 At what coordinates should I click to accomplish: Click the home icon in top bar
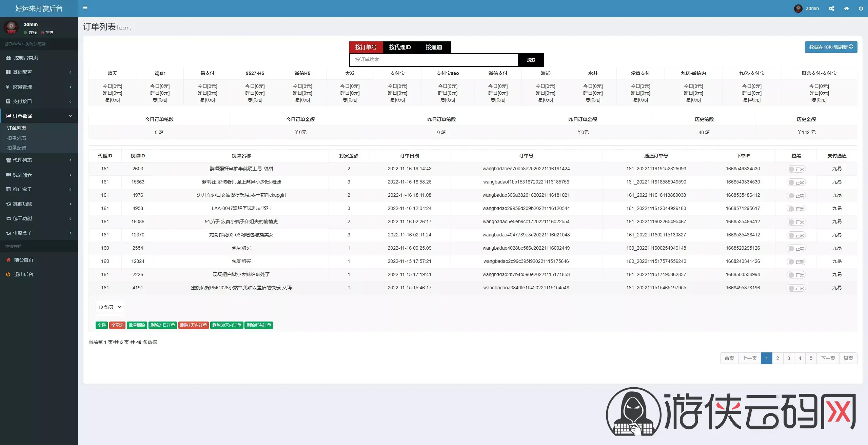pyautogui.click(x=846, y=8)
